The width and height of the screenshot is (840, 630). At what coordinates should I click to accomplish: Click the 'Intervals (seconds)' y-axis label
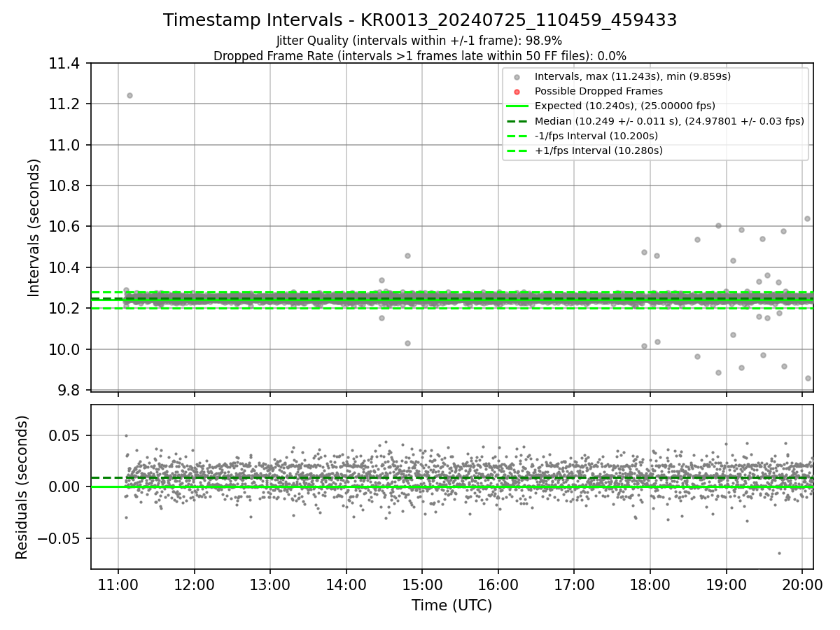[x=34, y=227]
